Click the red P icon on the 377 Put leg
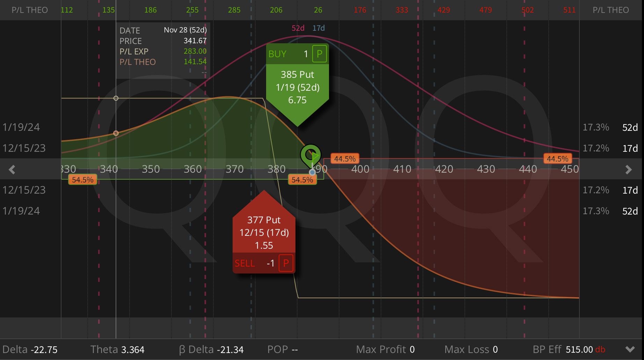Viewport: 644px width, 360px height. (x=286, y=263)
